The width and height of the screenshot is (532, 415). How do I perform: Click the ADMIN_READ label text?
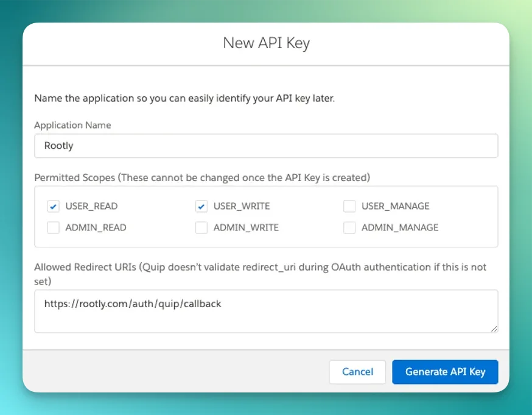pyautogui.click(x=96, y=227)
